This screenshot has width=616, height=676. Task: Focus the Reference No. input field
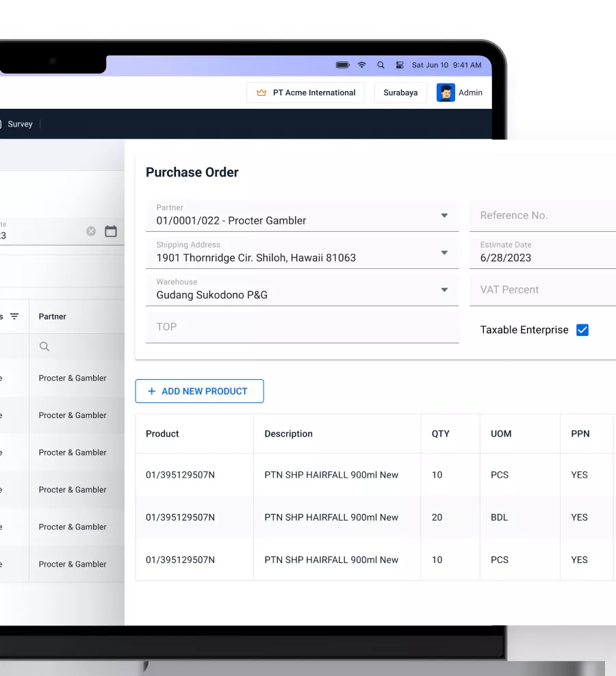(x=541, y=216)
